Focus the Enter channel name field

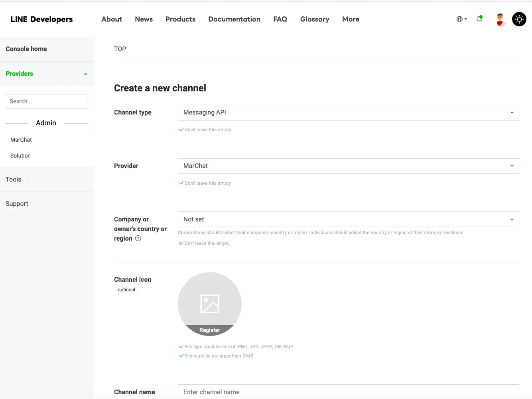pyautogui.click(x=349, y=392)
